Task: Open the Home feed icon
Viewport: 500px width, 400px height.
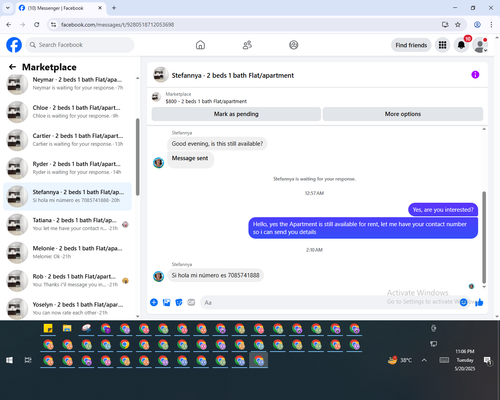Action: coord(200,45)
